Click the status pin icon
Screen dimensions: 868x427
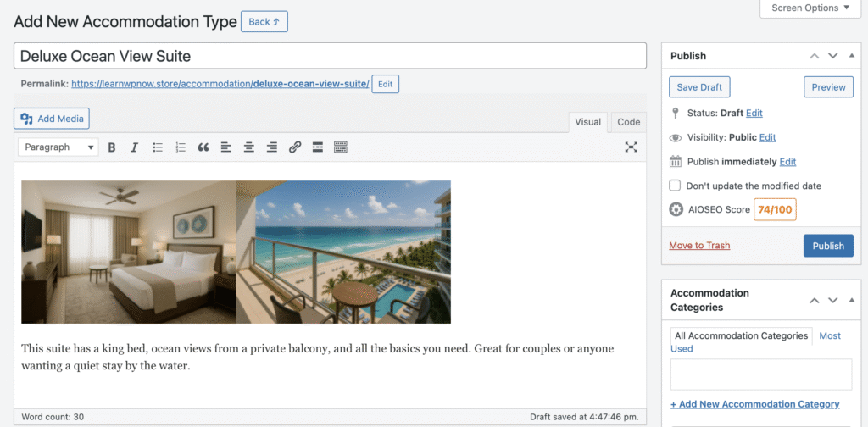tap(675, 114)
